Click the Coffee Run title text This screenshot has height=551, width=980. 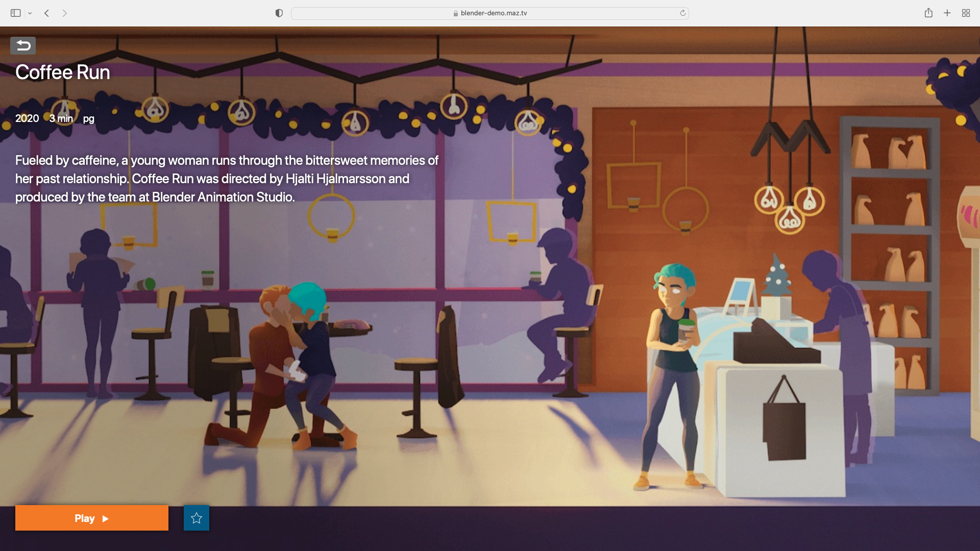(x=63, y=72)
